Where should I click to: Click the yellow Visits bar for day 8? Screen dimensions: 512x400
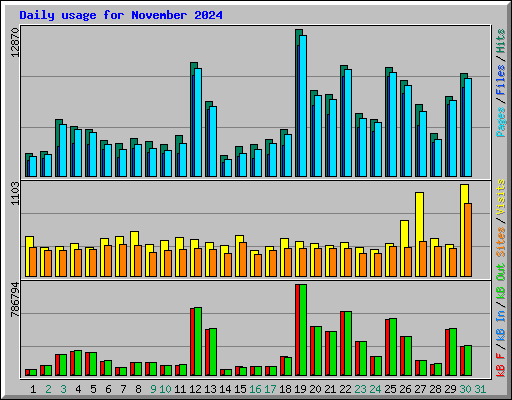click(133, 254)
